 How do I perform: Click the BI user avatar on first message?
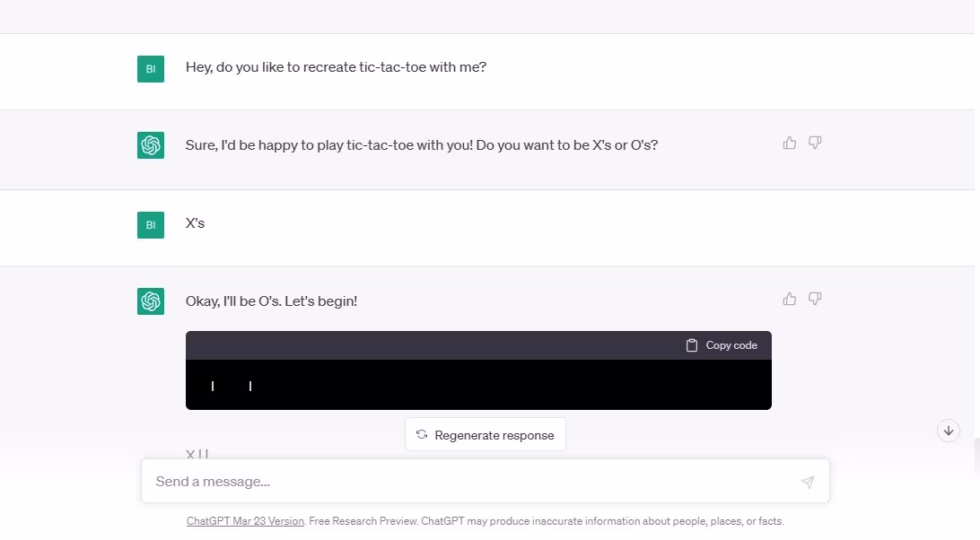[151, 69]
